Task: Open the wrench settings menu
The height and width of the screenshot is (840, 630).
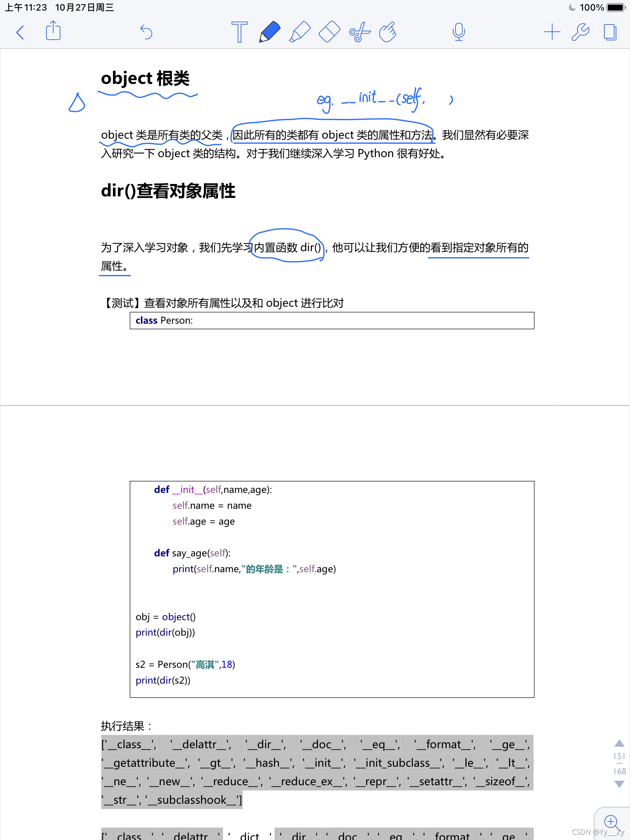Action: [580, 32]
